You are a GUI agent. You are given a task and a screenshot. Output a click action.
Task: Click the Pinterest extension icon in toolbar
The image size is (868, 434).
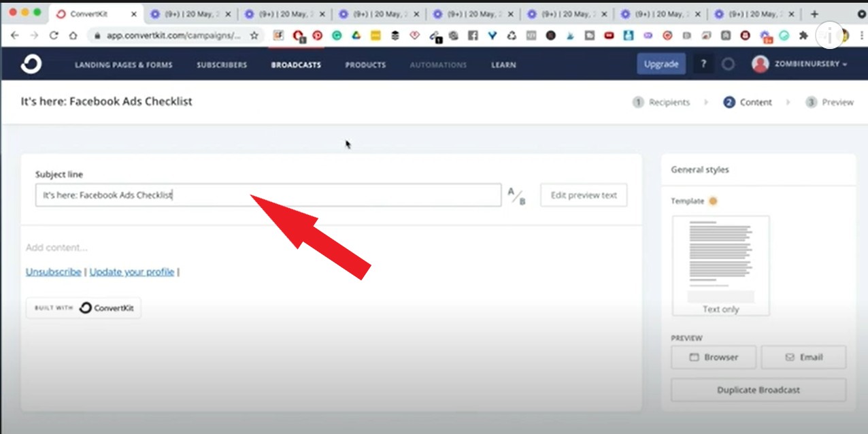tap(317, 35)
